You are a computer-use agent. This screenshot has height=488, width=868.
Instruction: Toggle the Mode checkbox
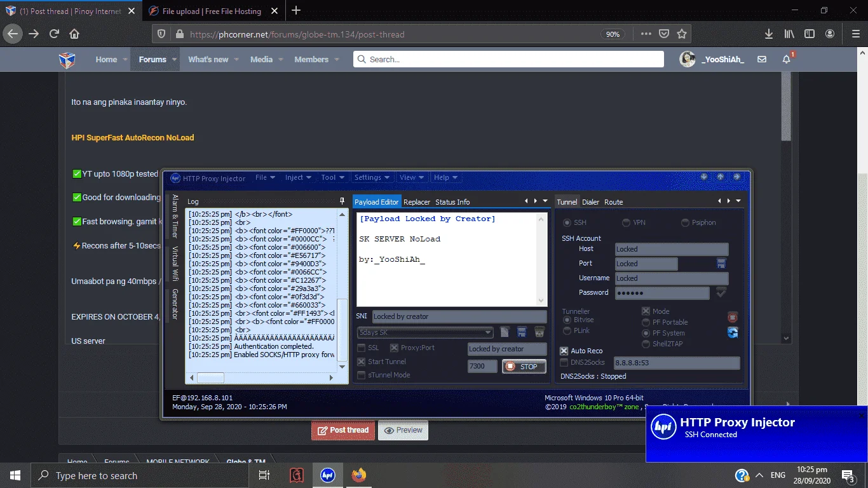pyautogui.click(x=646, y=311)
